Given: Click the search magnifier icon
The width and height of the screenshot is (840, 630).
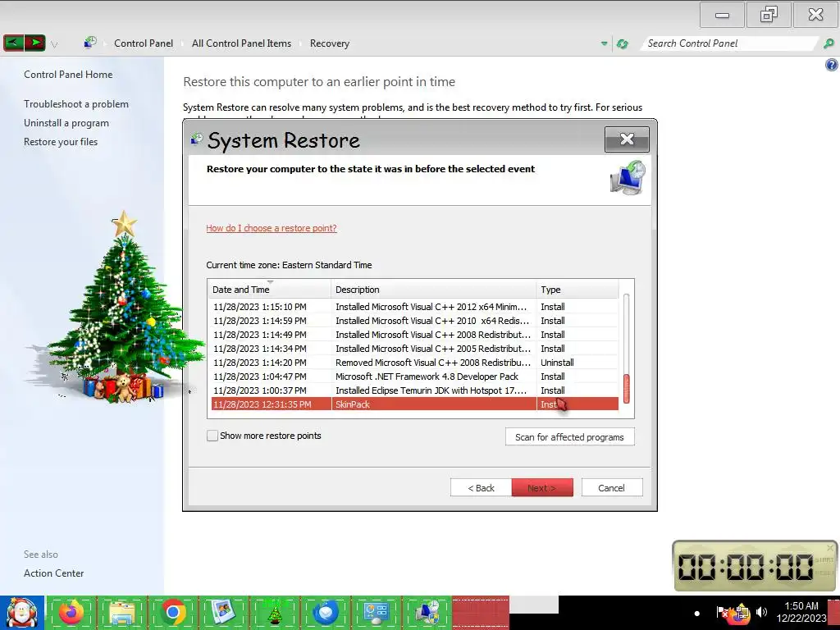Looking at the screenshot, I should tap(829, 43).
